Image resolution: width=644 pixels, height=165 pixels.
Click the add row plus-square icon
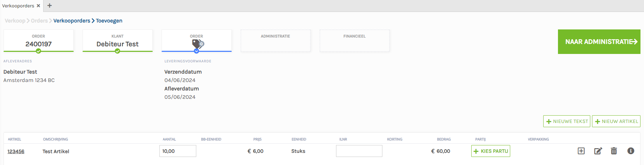point(581,151)
